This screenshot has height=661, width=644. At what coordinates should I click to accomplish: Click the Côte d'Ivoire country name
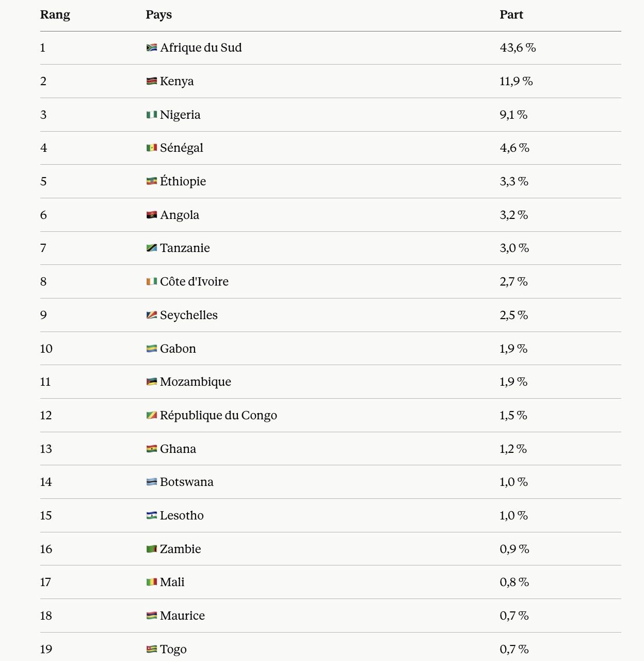[x=194, y=281]
